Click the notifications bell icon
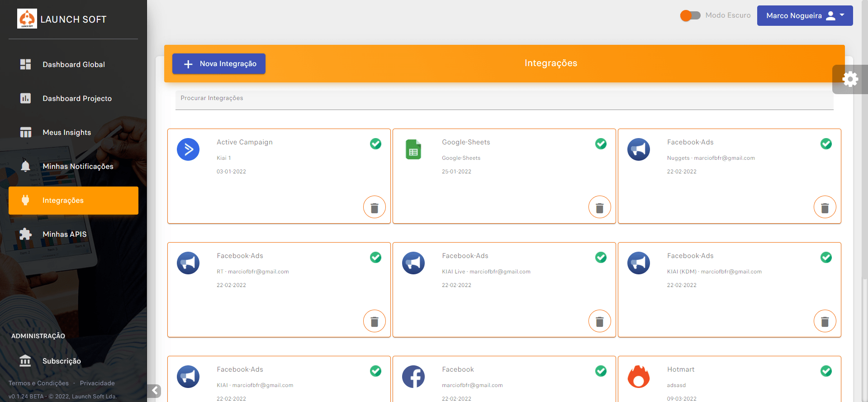 click(25, 166)
